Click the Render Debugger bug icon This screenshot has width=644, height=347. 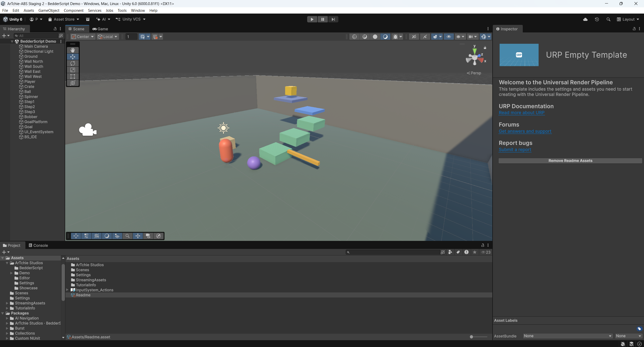pyautogui.click(x=395, y=37)
